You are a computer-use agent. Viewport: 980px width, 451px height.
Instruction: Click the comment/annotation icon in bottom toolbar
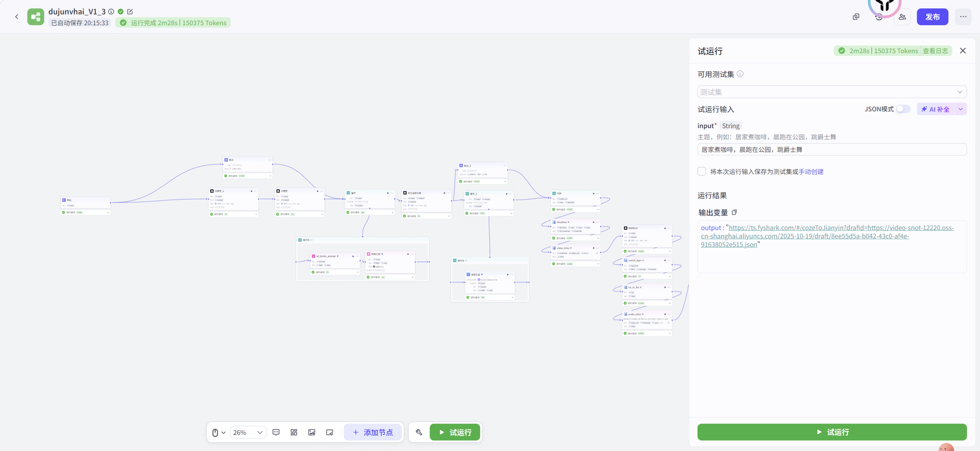pos(276,432)
